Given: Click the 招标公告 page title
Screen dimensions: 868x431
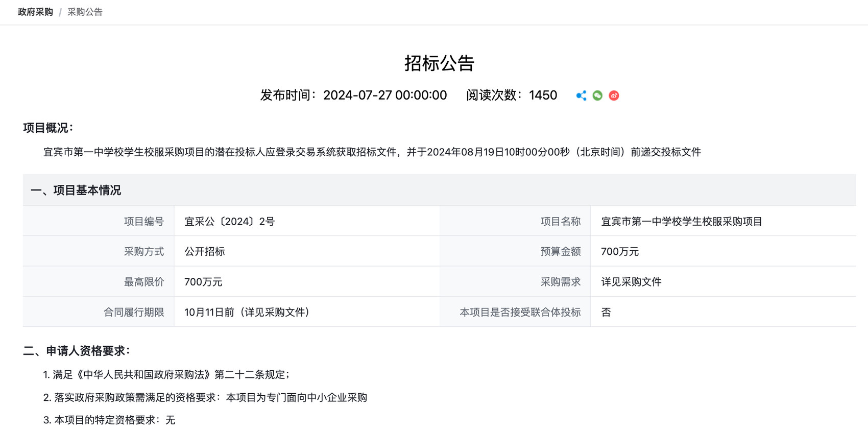Looking at the screenshot, I should [x=439, y=63].
